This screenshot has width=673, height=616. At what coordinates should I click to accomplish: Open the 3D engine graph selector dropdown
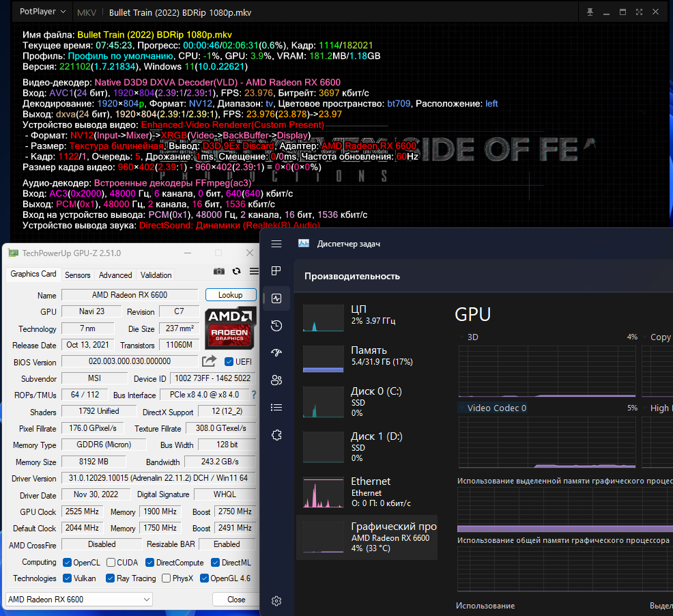(462, 337)
